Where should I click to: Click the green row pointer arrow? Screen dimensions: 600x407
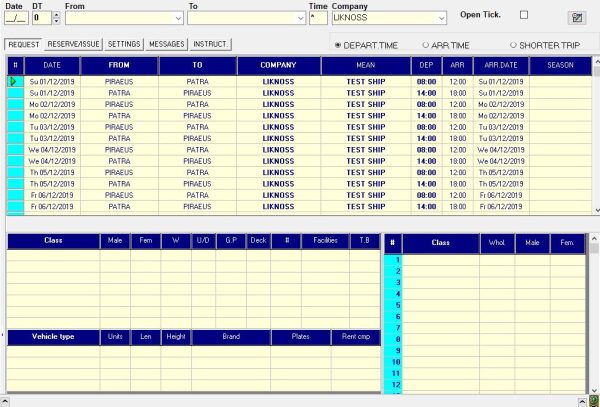coord(15,81)
